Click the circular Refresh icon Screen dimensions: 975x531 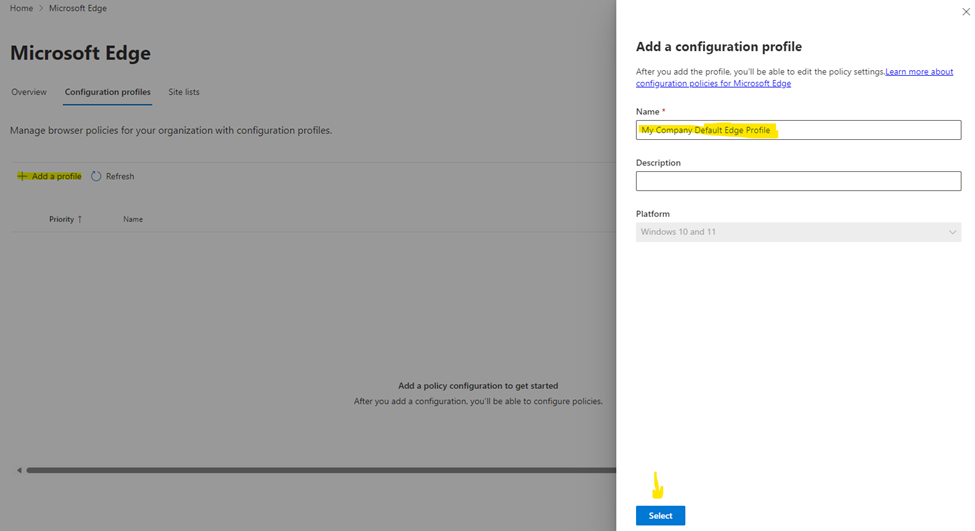click(97, 176)
